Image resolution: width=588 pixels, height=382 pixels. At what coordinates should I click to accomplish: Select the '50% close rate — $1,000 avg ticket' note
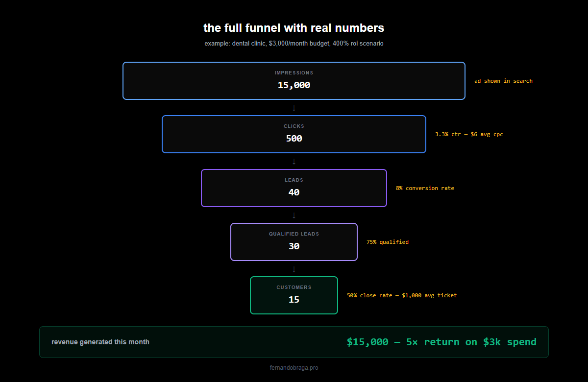point(402,295)
